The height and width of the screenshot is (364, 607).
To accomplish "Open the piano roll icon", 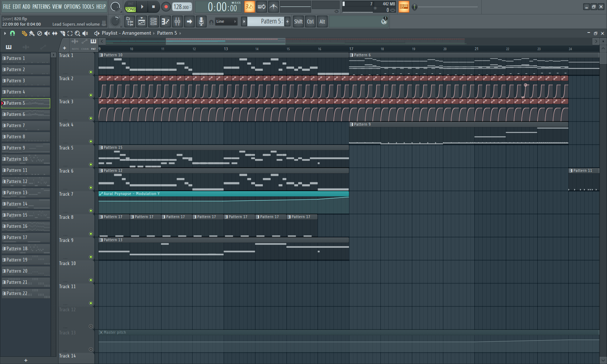I will point(165,22).
